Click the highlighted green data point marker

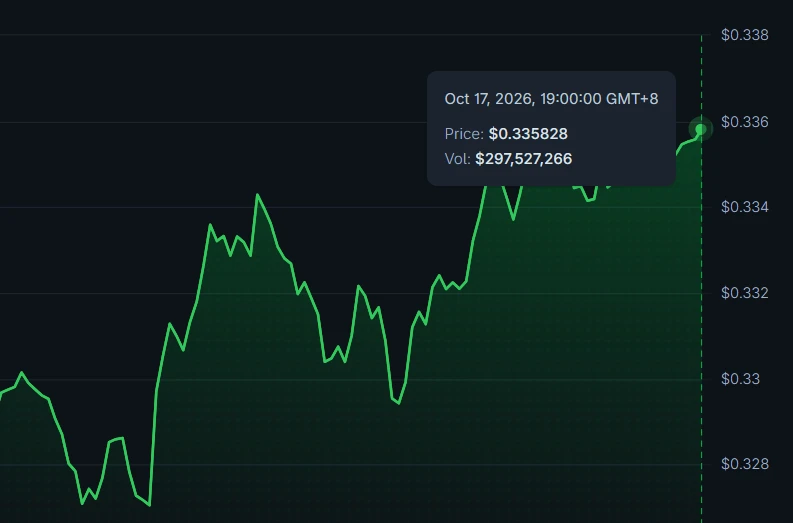pos(701,129)
